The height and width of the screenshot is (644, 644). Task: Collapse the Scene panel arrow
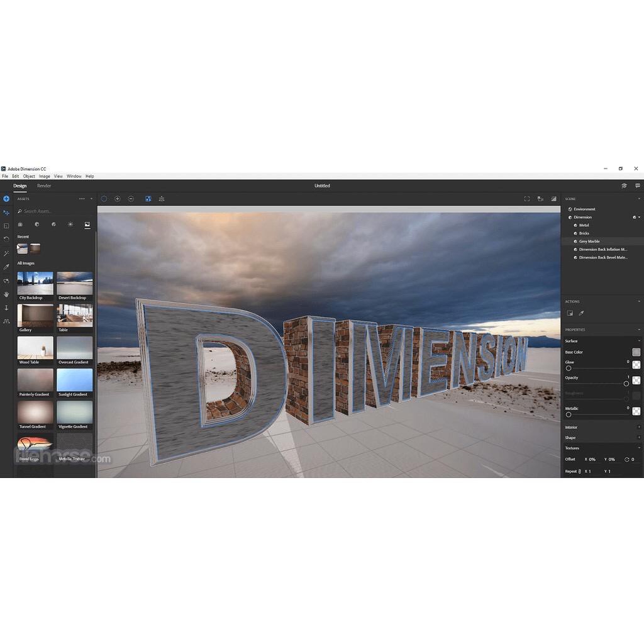click(x=639, y=199)
